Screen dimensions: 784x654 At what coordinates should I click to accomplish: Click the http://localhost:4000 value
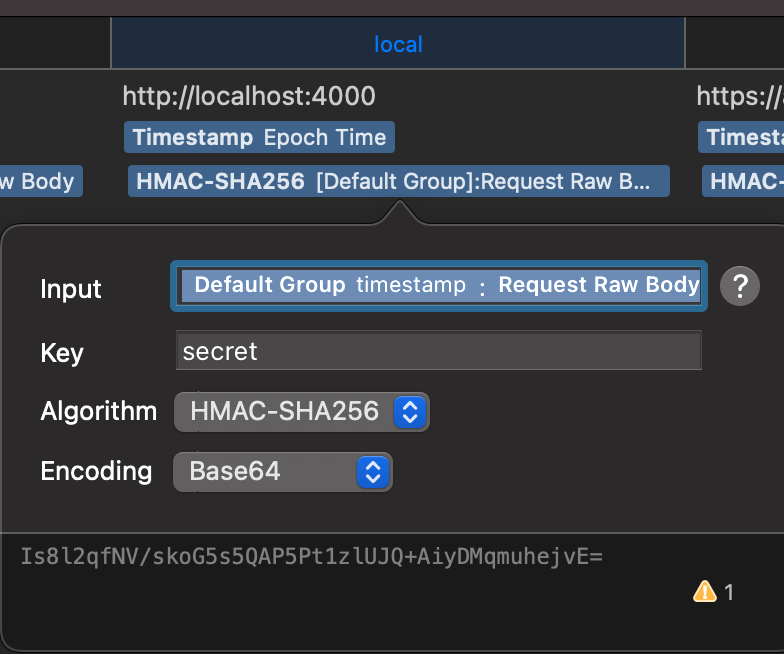[x=249, y=96]
